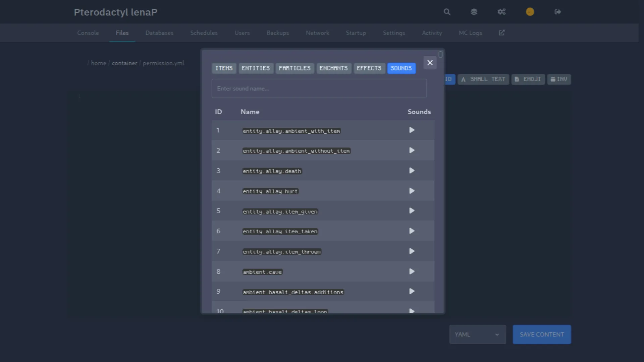The width and height of the screenshot is (644, 362).
Task: Select the ENCHANTS tab
Action: pyautogui.click(x=333, y=68)
